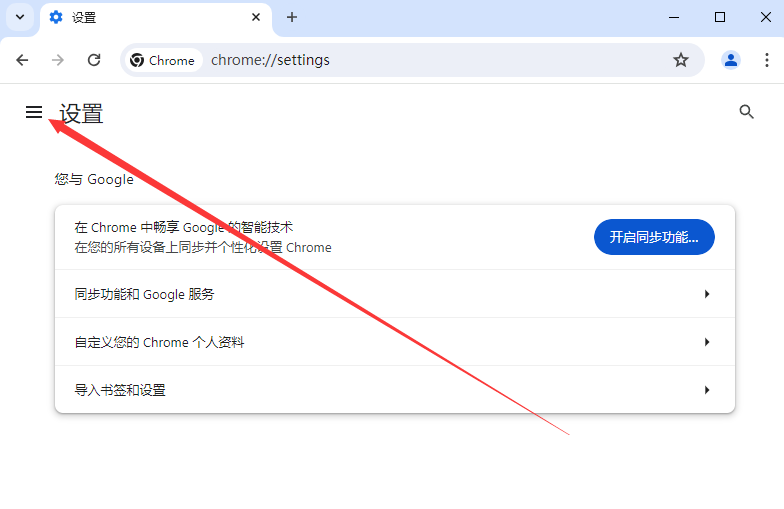Reload the page with refresh icon
This screenshot has height=509, width=784.
click(94, 60)
